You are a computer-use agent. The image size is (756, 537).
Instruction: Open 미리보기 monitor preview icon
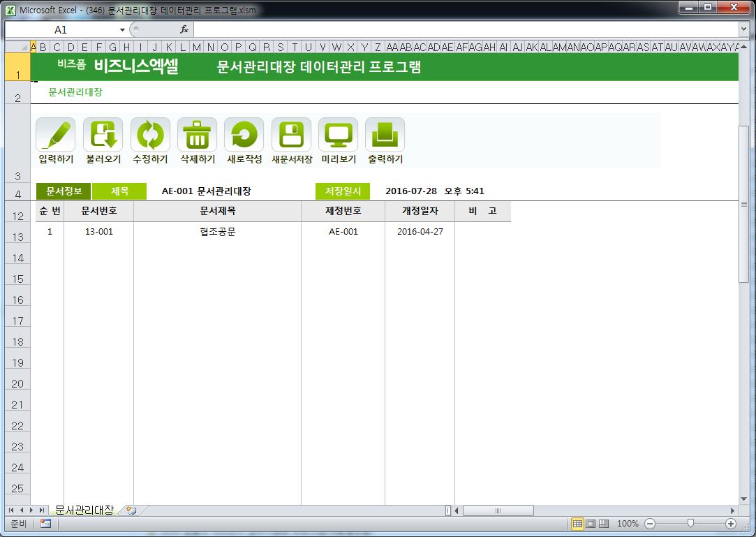(x=338, y=135)
